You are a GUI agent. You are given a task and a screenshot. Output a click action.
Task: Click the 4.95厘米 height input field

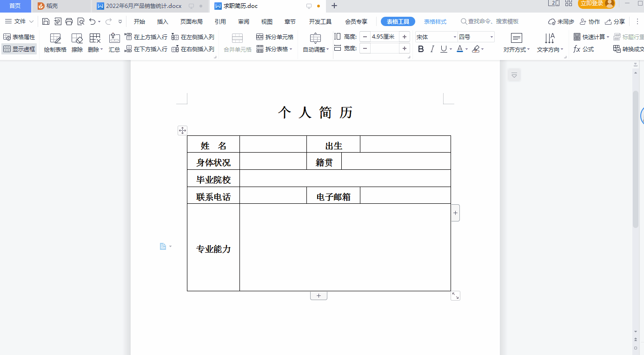tap(385, 37)
